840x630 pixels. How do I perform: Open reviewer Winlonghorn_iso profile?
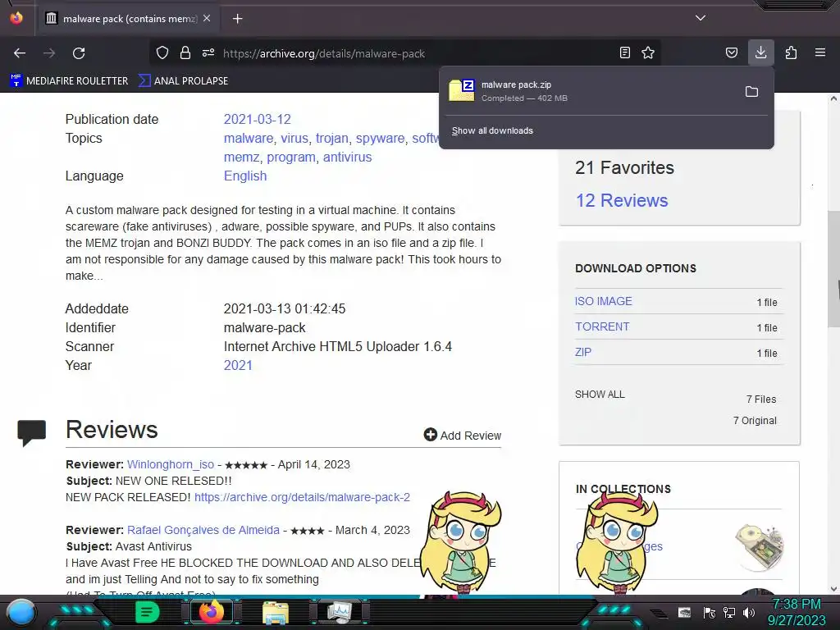pyautogui.click(x=171, y=464)
